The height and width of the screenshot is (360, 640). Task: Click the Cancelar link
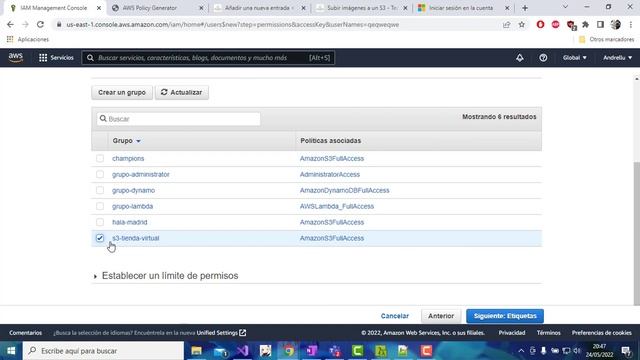coord(395,316)
